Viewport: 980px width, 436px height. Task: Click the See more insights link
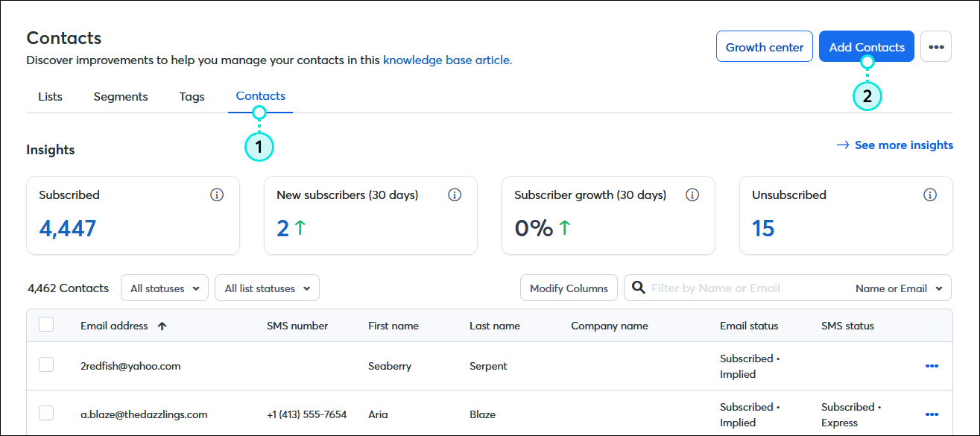point(895,145)
